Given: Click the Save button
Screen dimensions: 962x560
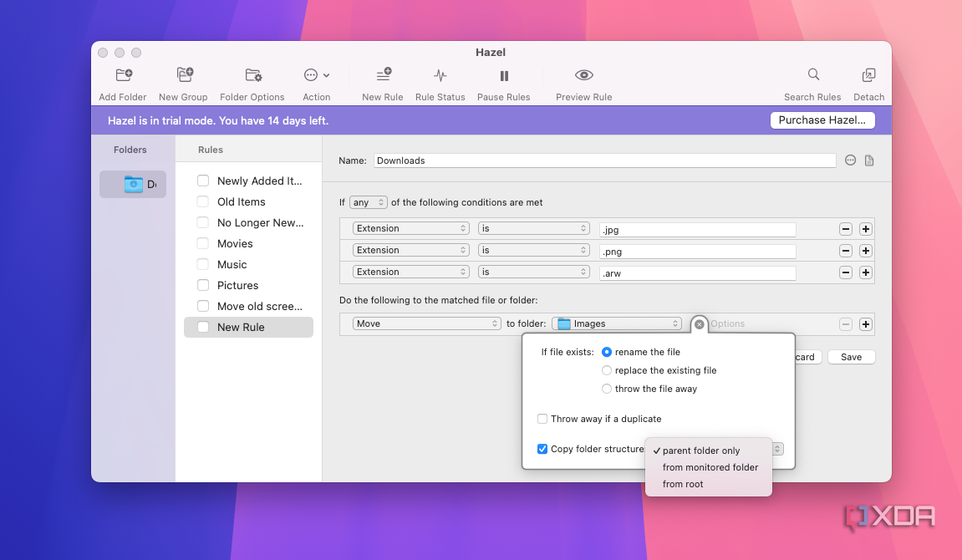Looking at the screenshot, I should tap(851, 357).
